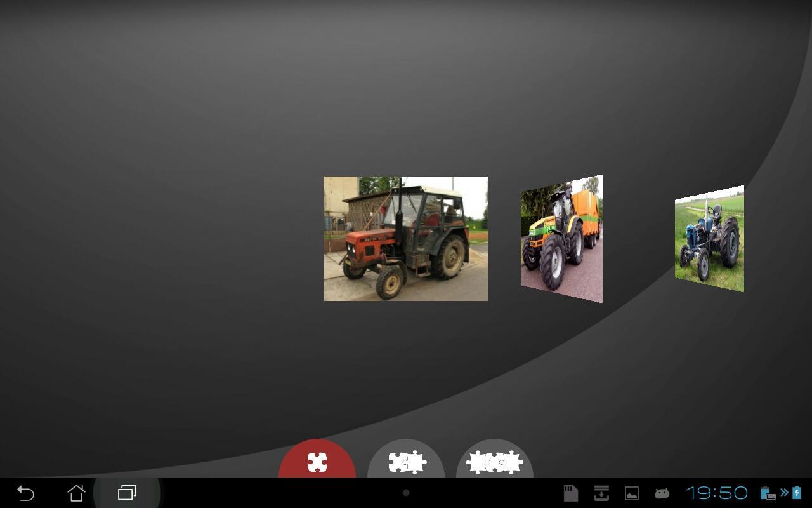Open the Recent Apps switcher icon
812x508 pixels.
tap(127, 493)
